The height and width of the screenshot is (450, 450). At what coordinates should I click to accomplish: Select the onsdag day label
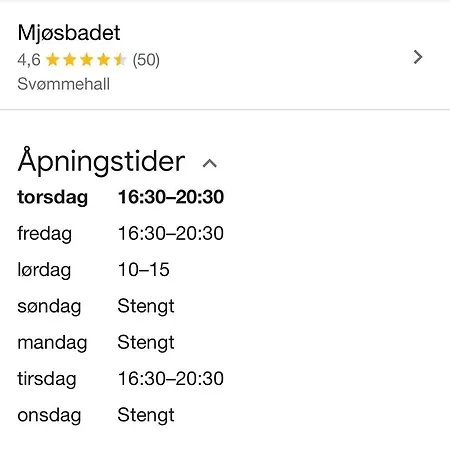pos(49,416)
